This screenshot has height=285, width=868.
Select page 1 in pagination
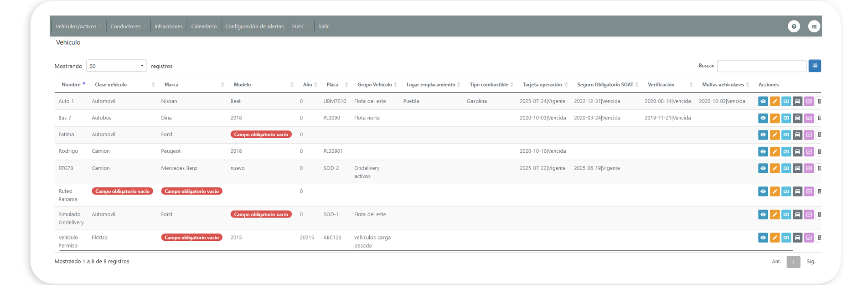793,262
